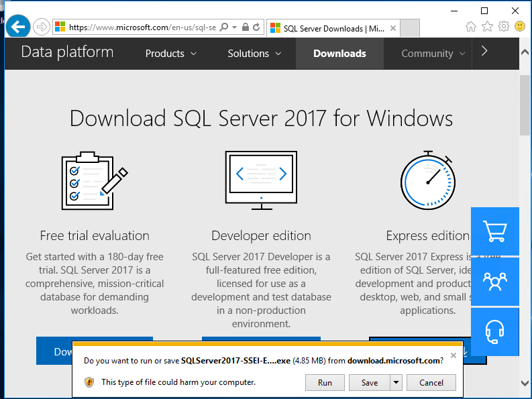Open the Save options dropdown arrow
532x399 pixels.
pos(396,383)
